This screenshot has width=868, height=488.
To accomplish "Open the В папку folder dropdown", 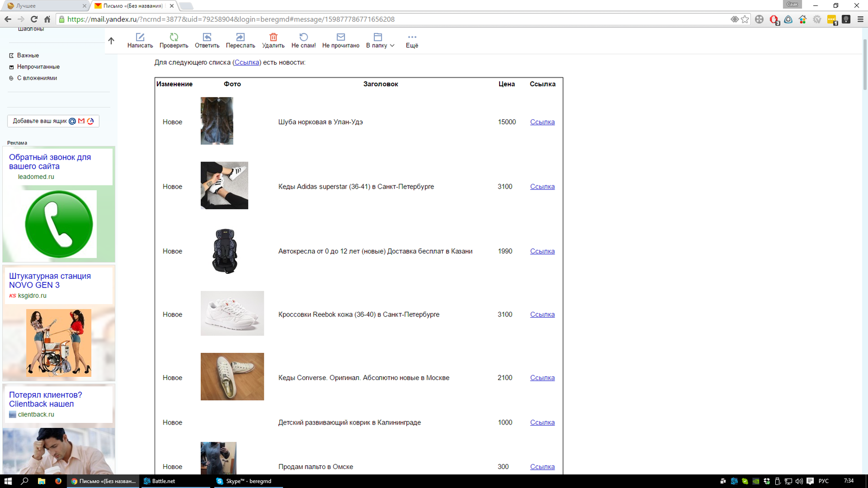I will [380, 41].
